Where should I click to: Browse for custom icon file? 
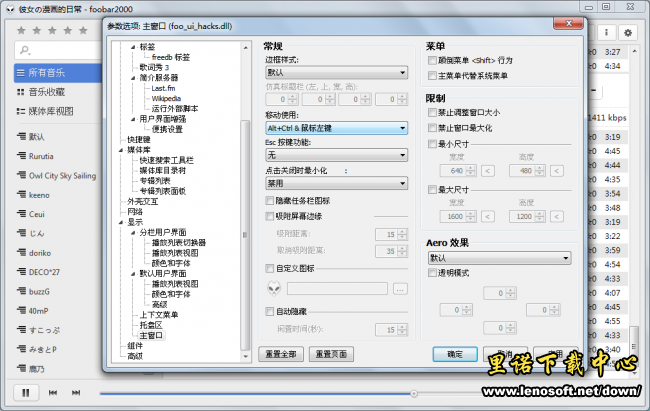point(400,289)
